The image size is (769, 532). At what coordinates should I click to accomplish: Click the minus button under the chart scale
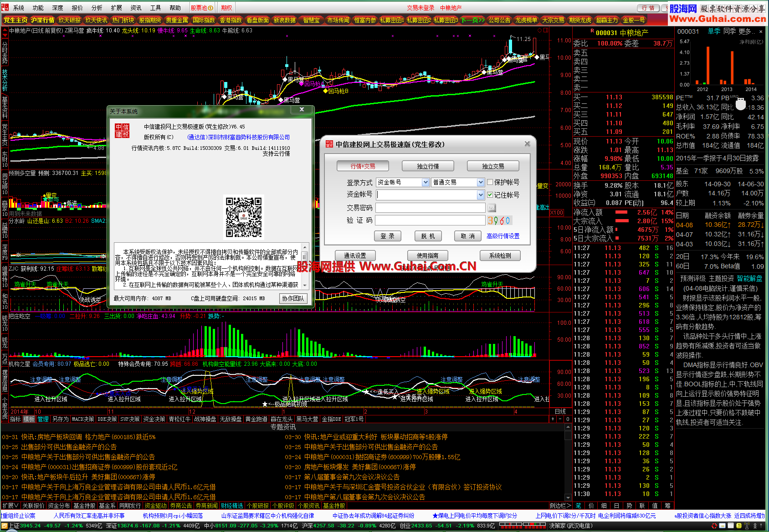560,419
